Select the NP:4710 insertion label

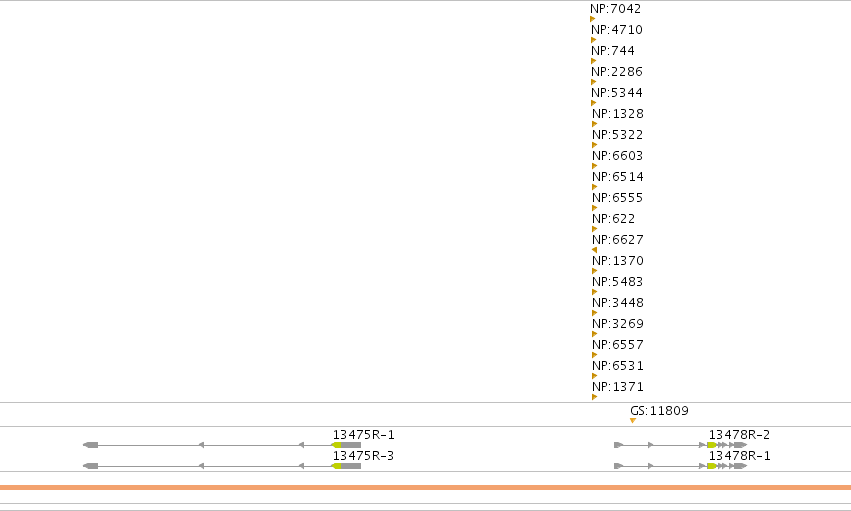click(x=617, y=30)
